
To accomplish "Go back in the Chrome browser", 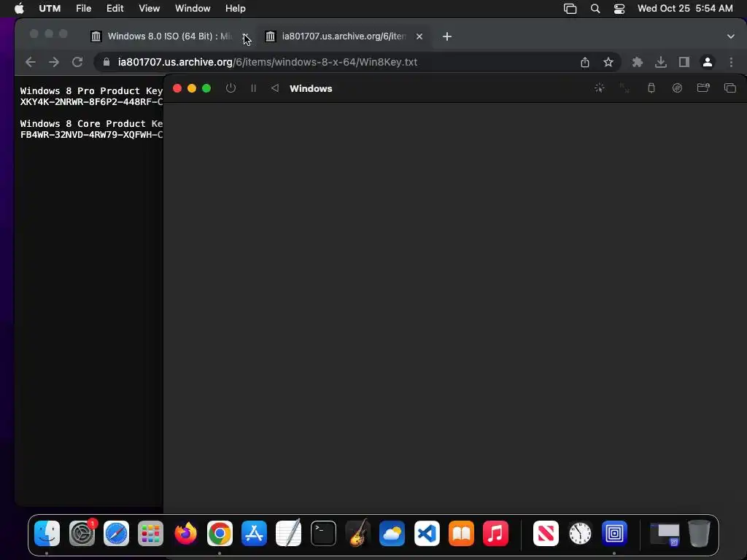I will [31, 62].
